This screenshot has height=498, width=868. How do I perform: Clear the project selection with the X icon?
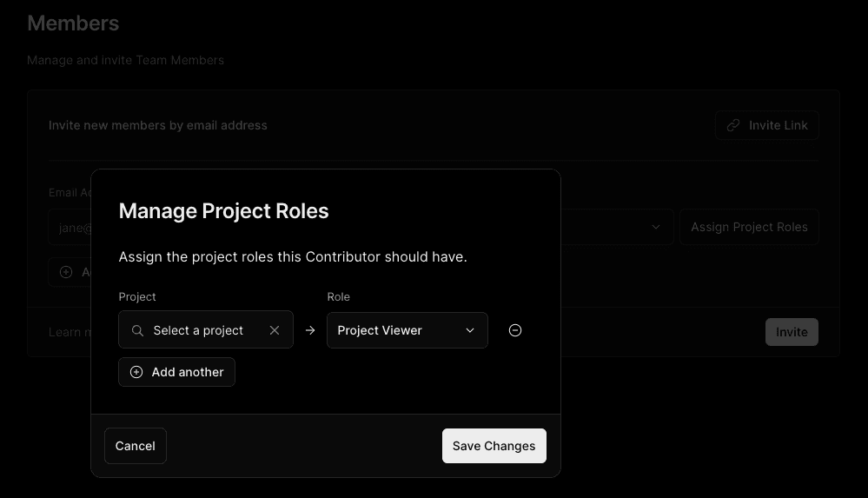pyautogui.click(x=275, y=330)
